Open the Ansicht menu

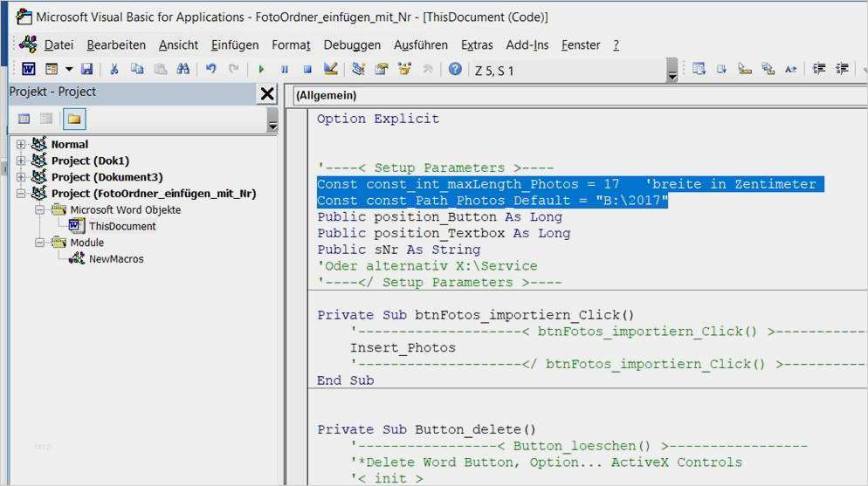[x=178, y=44]
